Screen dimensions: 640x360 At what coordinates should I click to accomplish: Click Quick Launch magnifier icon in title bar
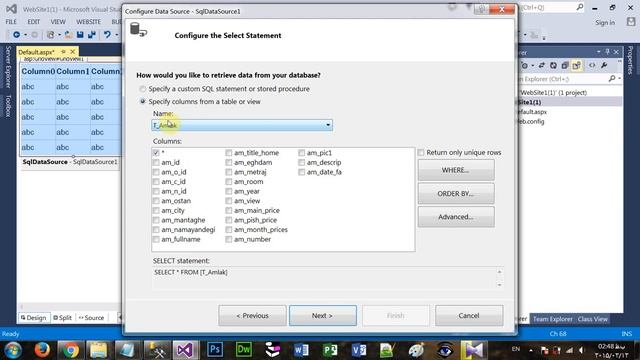580,7
